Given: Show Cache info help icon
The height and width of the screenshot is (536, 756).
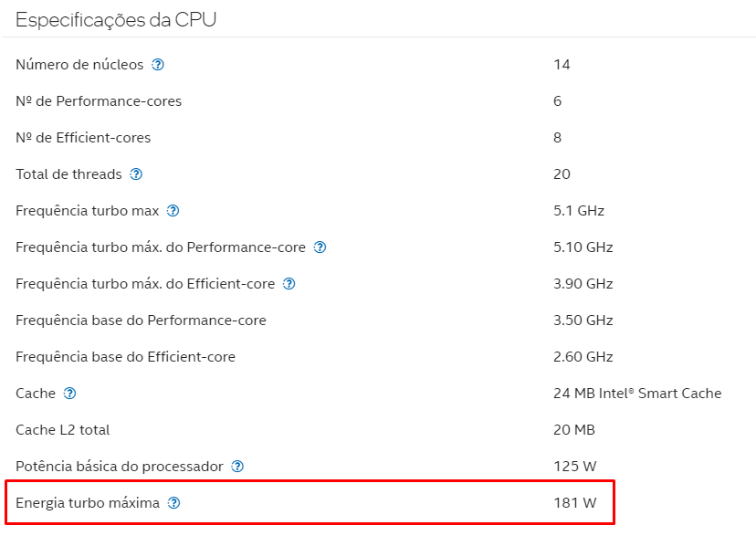Looking at the screenshot, I should point(69,394).
